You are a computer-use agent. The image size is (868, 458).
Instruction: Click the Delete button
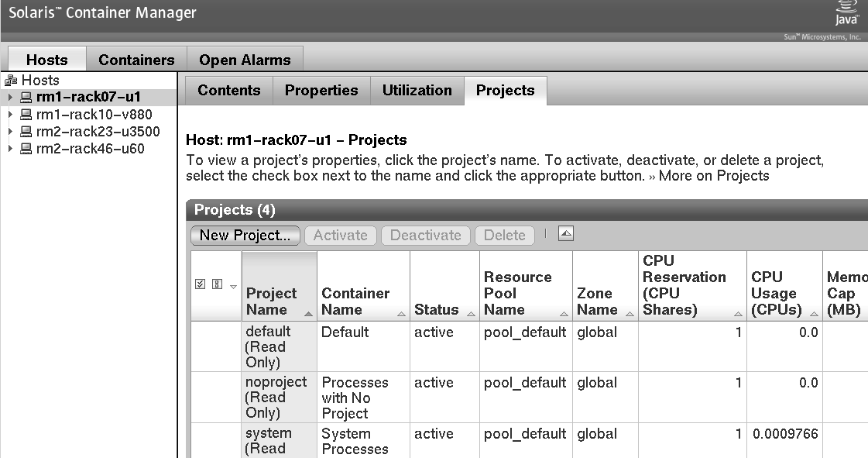505,236
